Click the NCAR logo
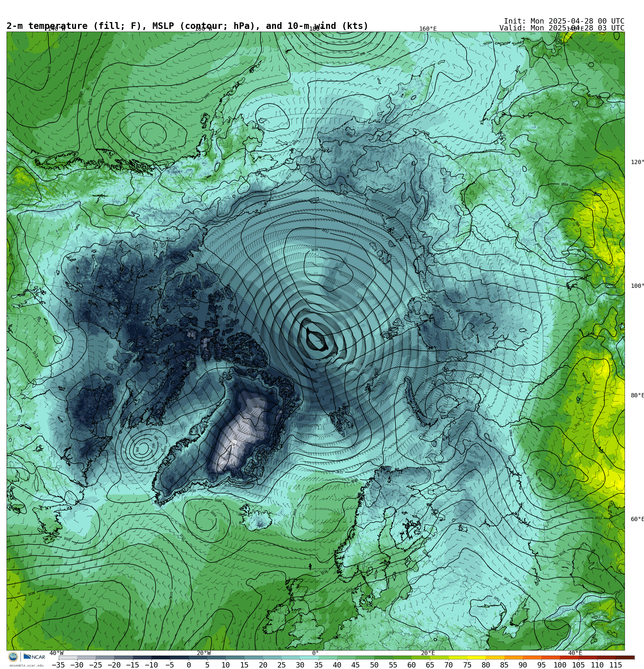Image resolution: width=644 pixels, height=669 pixels. coord(35,657)
